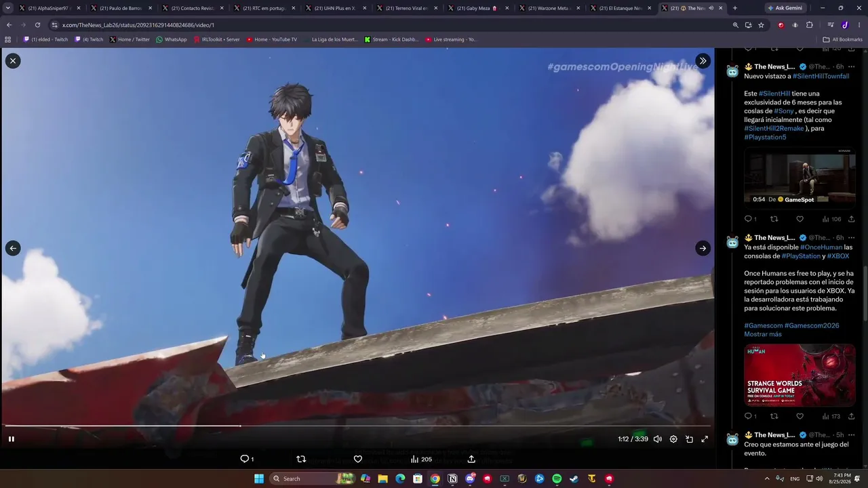Mute the video volume
The width and height of the screenshot is (868, 488).
[x=657, y=439]
